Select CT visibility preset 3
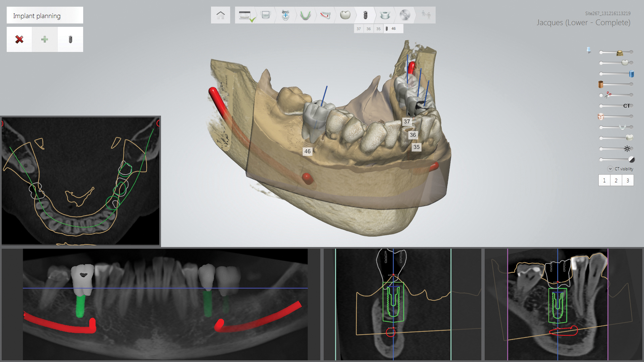The height and width of the screenshot is (362, 644). pos(628,180)
